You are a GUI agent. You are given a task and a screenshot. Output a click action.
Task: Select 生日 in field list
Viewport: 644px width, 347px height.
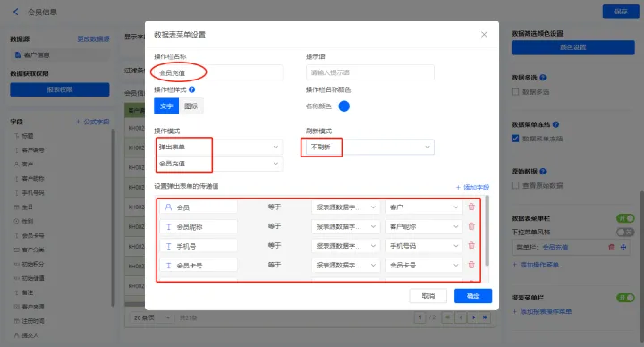27,207
